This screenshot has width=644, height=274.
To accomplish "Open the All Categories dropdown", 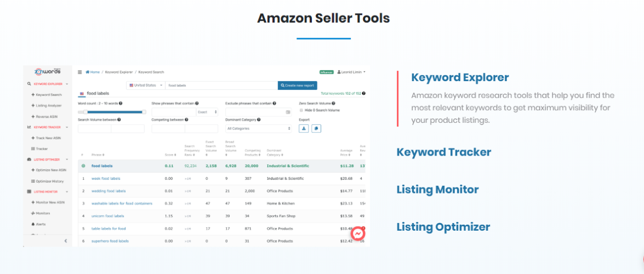I will point(259,129).
